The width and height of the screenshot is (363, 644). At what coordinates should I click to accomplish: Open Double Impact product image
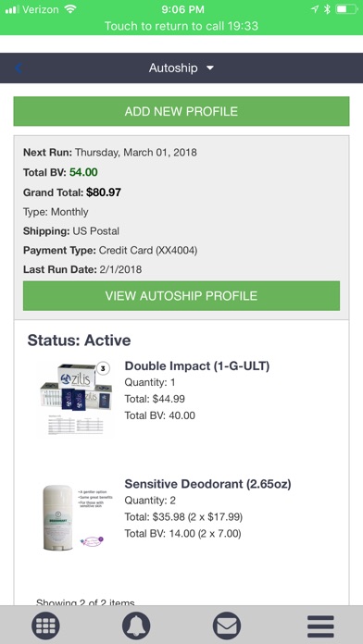point(77,398)
